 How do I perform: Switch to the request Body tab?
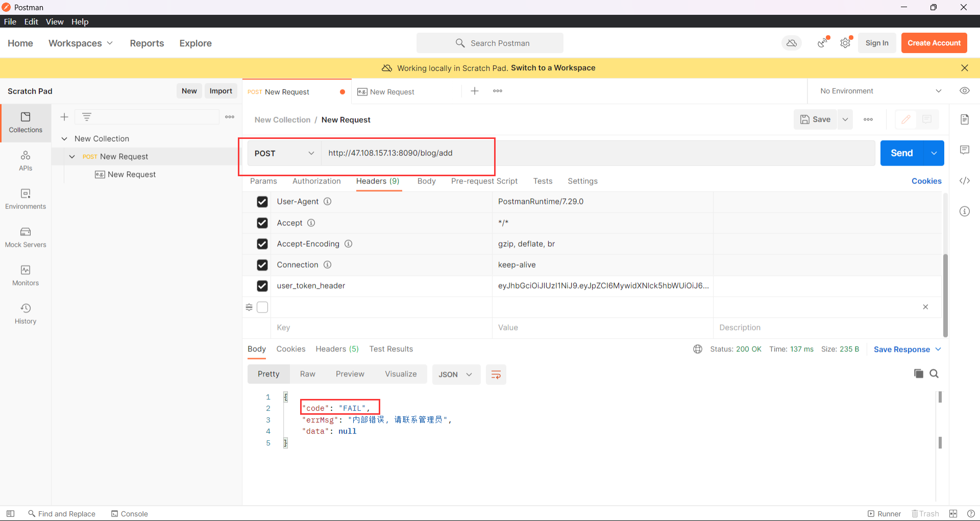click(x=426, y=181)
